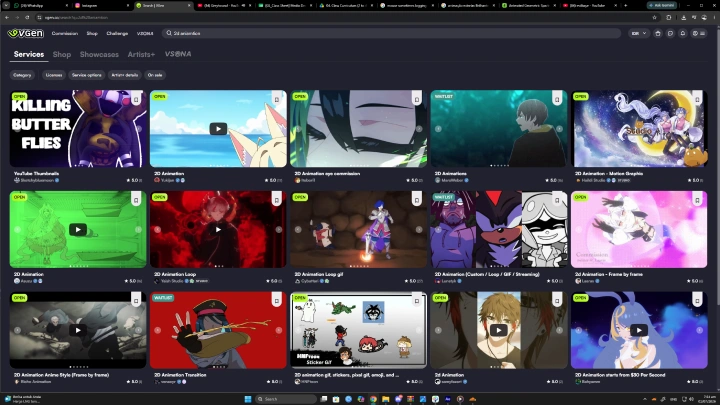This screenshot has height=405, width=720.
Task: Open the VGen logo home link
Action: 26,33
